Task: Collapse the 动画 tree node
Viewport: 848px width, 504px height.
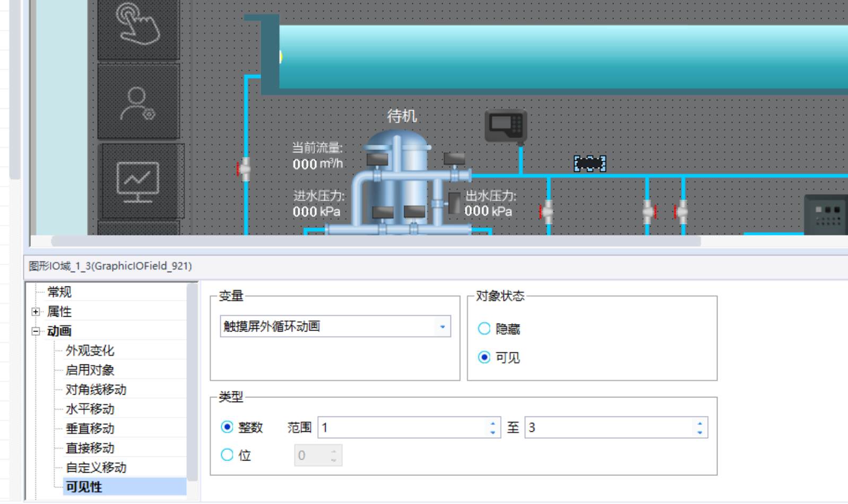Action: point(36,331)
